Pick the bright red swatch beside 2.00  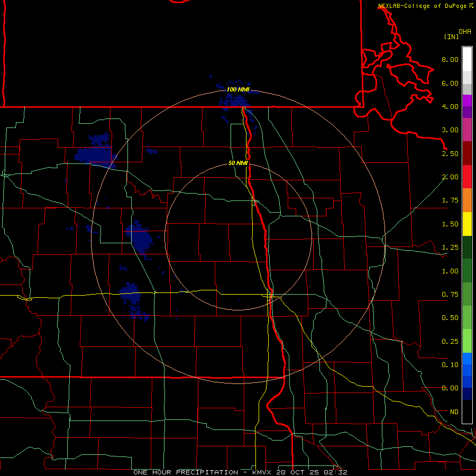point(467,177)
